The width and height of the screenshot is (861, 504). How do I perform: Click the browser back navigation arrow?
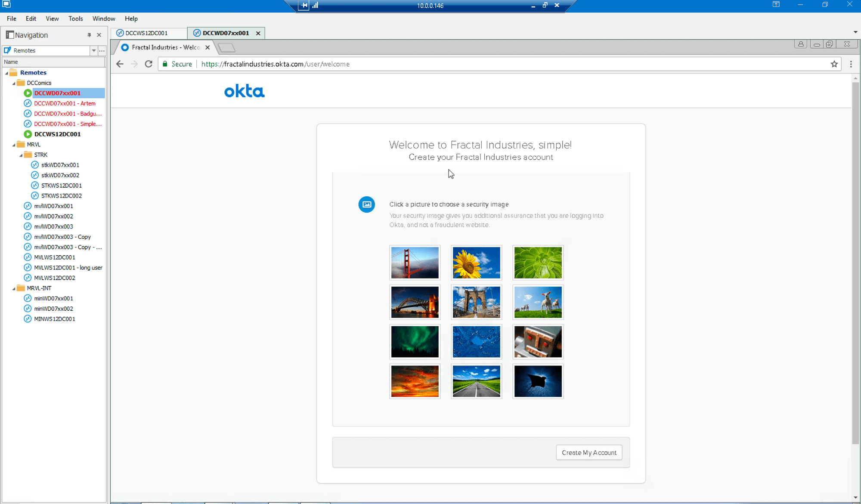pyautogui.click(x=119, y=64)
